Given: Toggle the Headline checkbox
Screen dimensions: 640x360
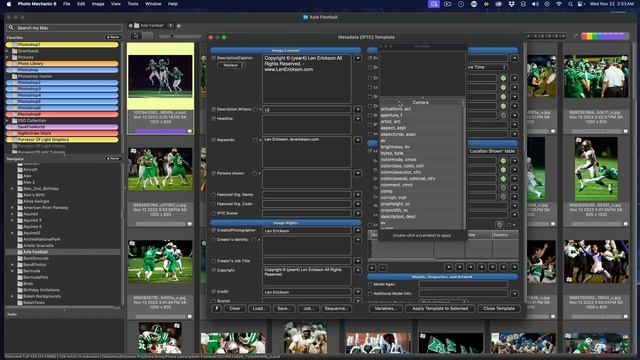Looking at the screenshot, I should (213, 119).
